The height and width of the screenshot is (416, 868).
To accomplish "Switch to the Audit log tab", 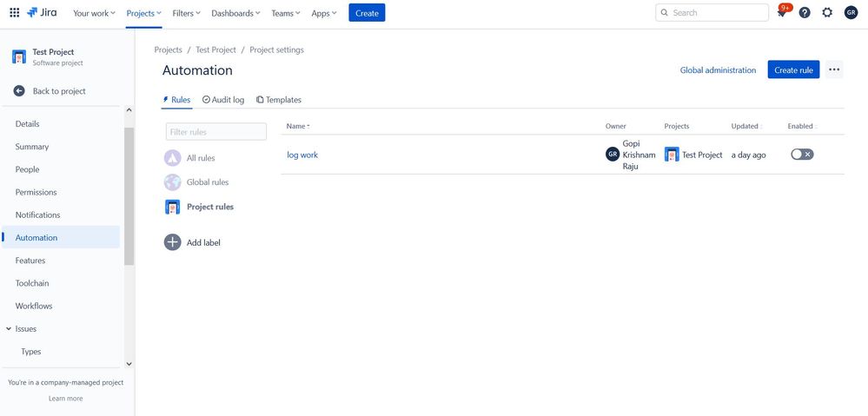I will 223,100.
